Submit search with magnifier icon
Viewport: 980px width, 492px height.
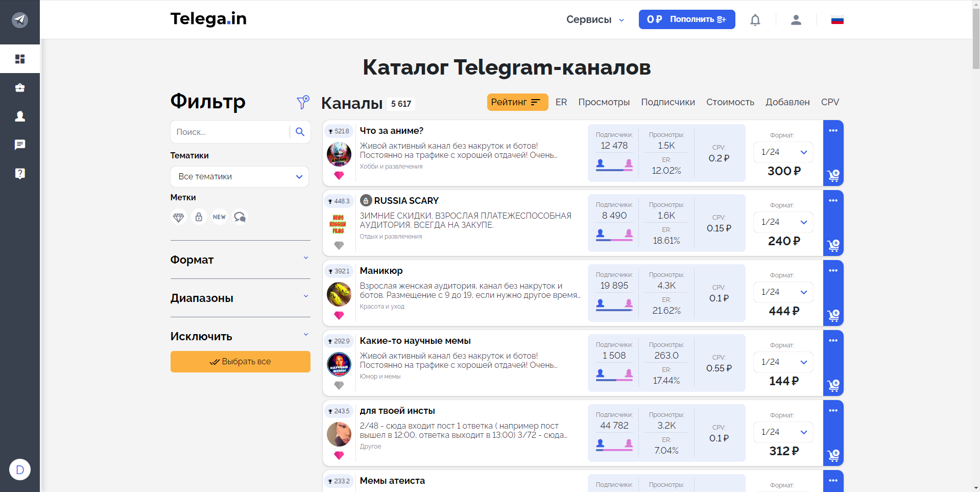click(x=300, y=132)
